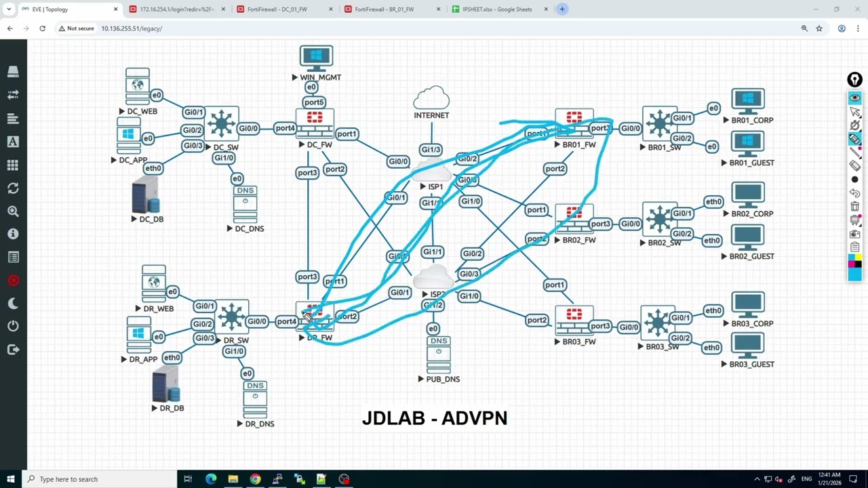Screen dimensions: 868x488
Task: Open File Explorer from taskbar
Action: (233, 479)
